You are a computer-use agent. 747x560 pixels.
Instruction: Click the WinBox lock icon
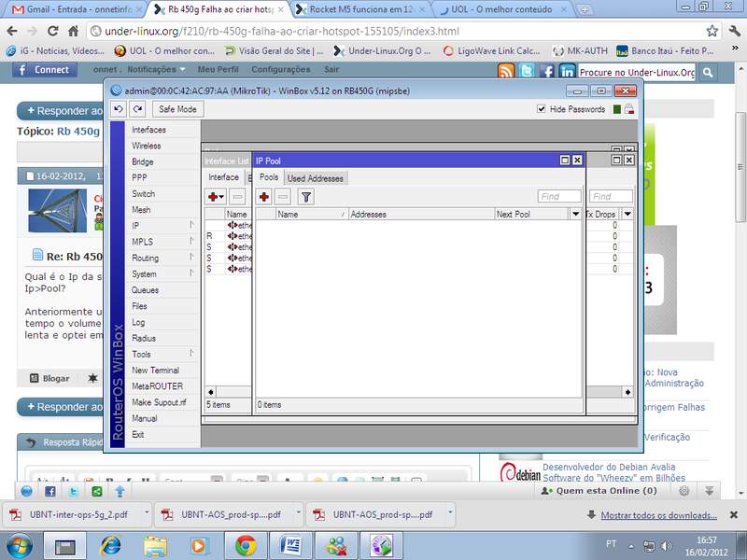628,109
